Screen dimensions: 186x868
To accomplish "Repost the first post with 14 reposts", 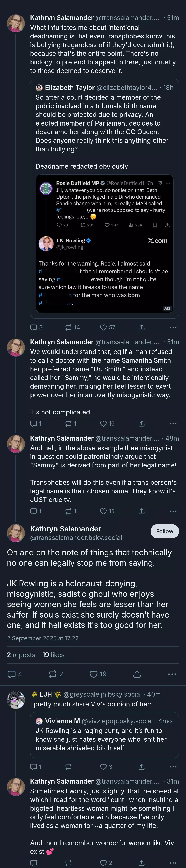I will point(72,327).
